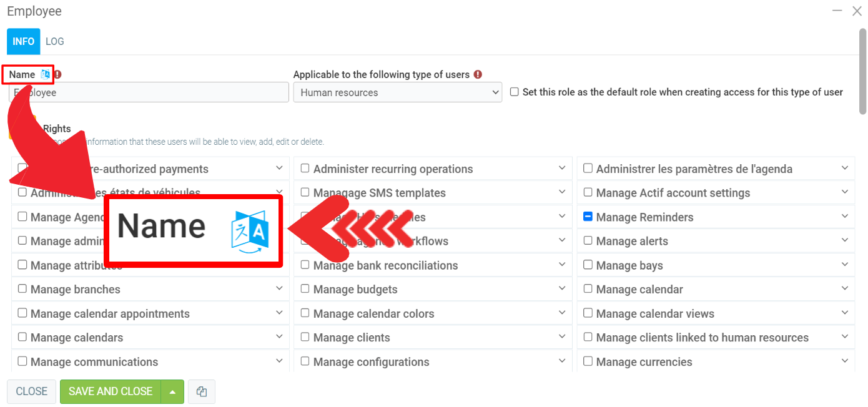Viewport: 868px width, 407px height.
Task: Enable default role for this user type
Action: (515, 92)
